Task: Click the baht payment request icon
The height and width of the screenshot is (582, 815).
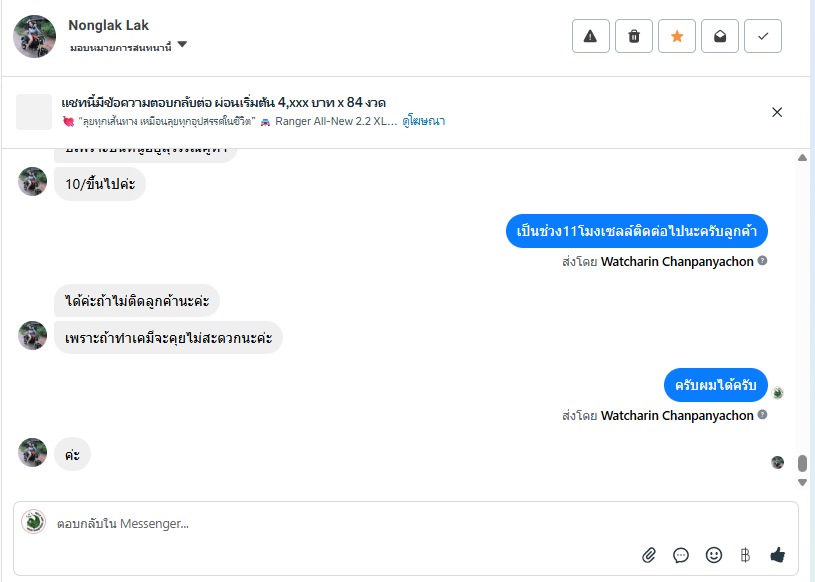Action: 744,554
